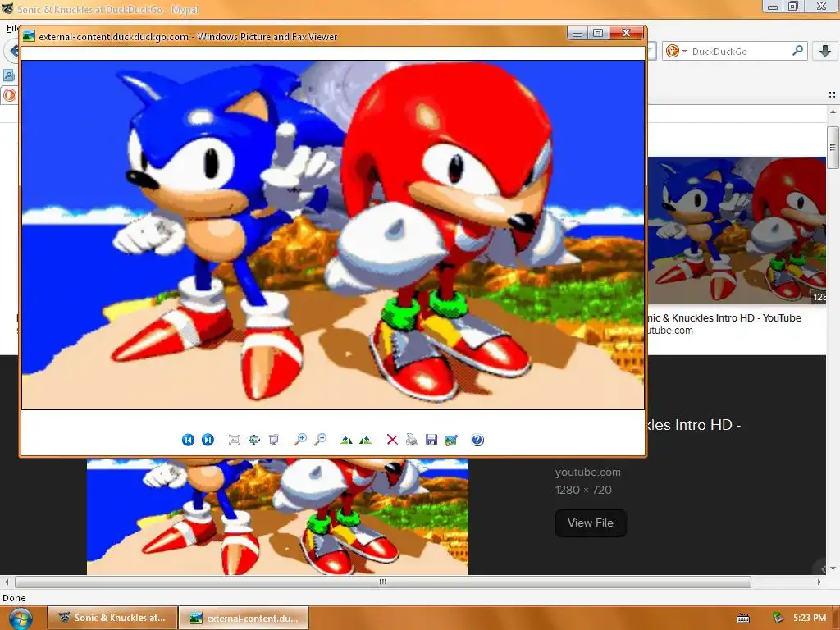The height and width of the screenshot is (630, 840).
Task: Click horizontal scrollbar right arrow
Action: click(819, 582)
